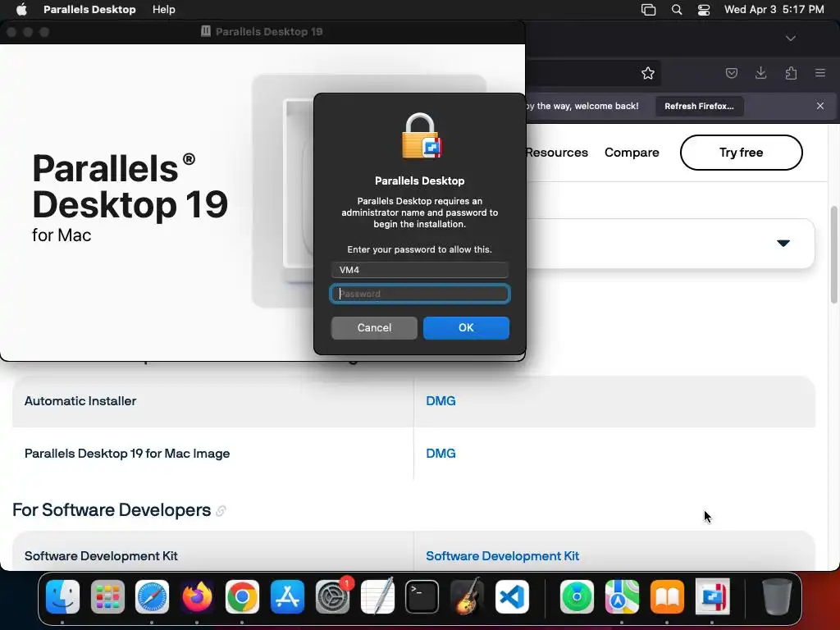Viewport: 840px width, 630px height.
Task: Click the Refresh Firefox… button
Action: [x=699, y=106]
